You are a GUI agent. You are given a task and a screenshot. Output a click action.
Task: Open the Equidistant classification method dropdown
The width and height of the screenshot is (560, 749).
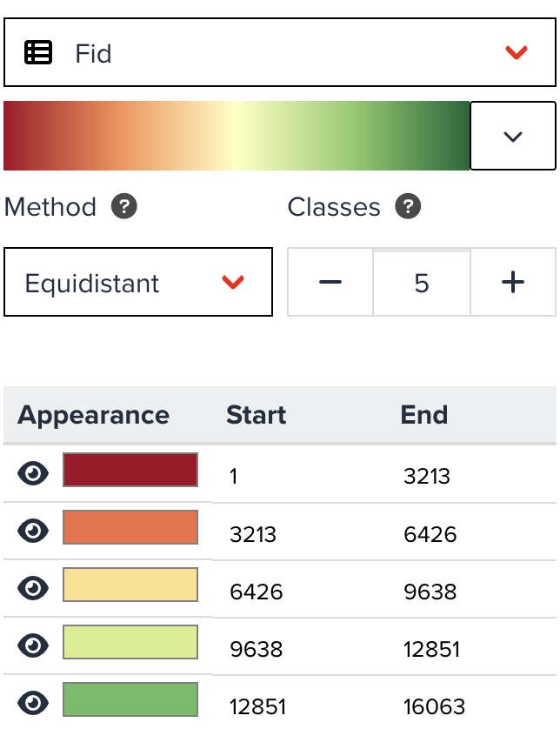click(139, 281)
